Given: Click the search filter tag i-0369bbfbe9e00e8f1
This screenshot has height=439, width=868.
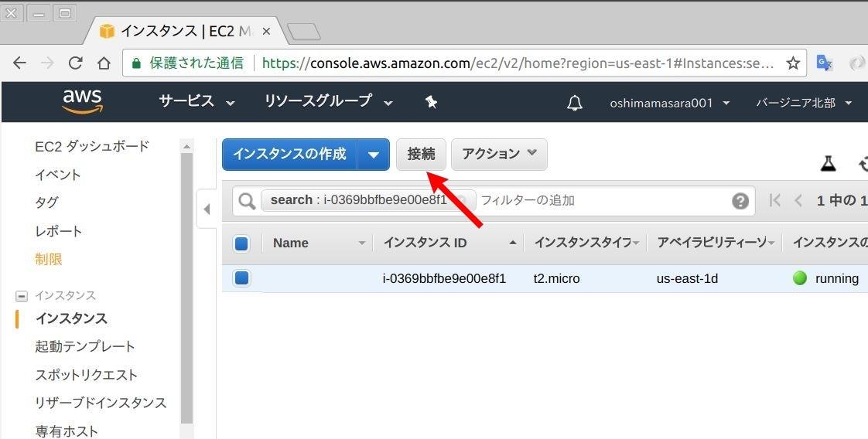Looking at the screenshot, I should pyautogui.click(x=368, y=200).
